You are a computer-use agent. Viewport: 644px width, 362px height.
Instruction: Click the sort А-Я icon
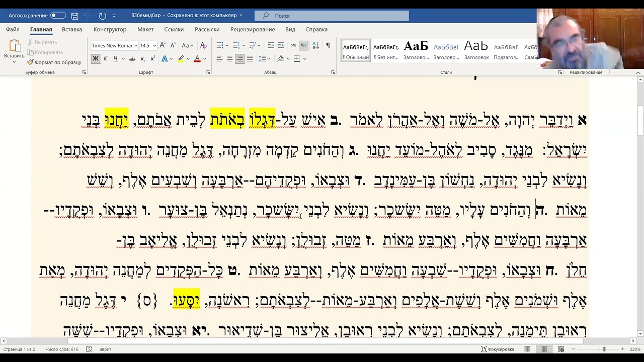(x=315, y=45)
